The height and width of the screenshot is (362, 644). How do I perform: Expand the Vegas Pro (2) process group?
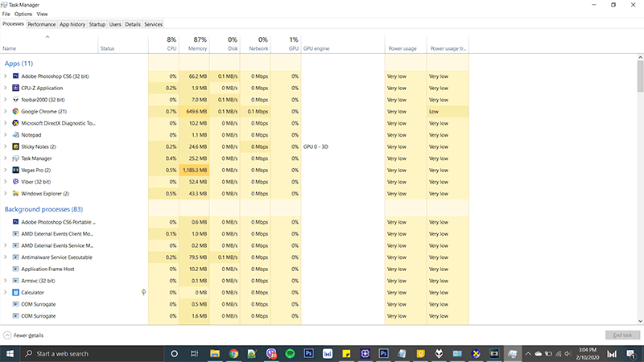(6, 170)
